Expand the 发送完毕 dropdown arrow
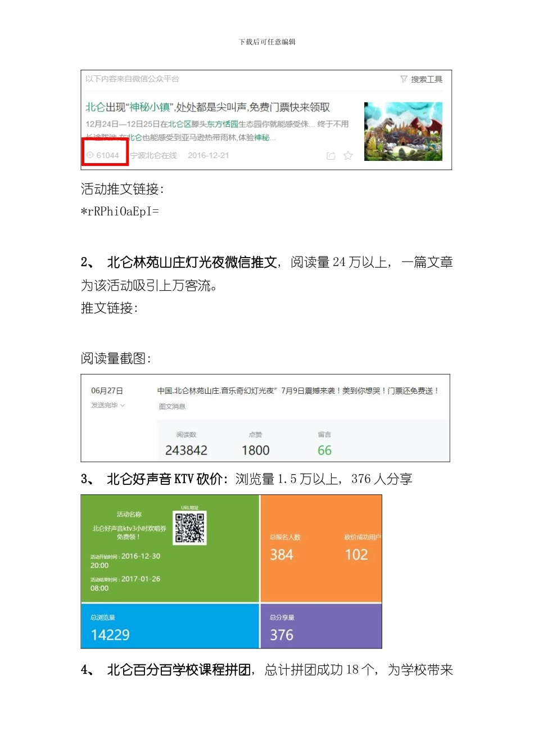 coord(123,406)
